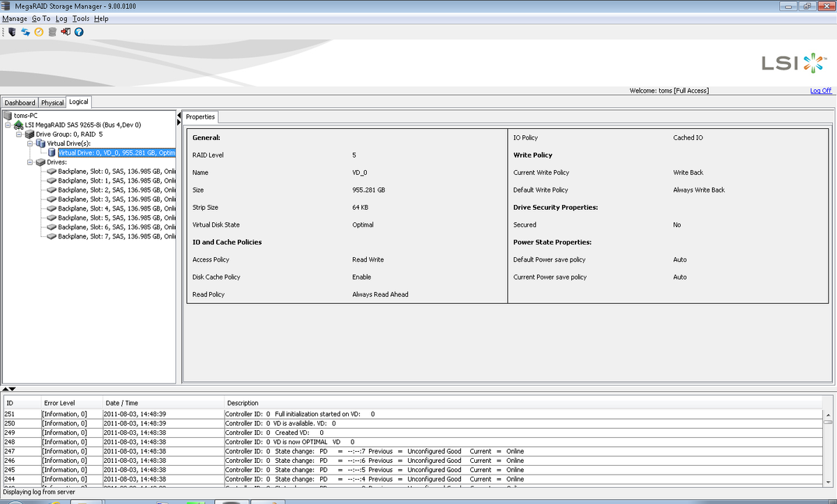Viewport: 837px width, 504px height.
Task: Click the rescan toolbar icon
Action: point(25,31)
